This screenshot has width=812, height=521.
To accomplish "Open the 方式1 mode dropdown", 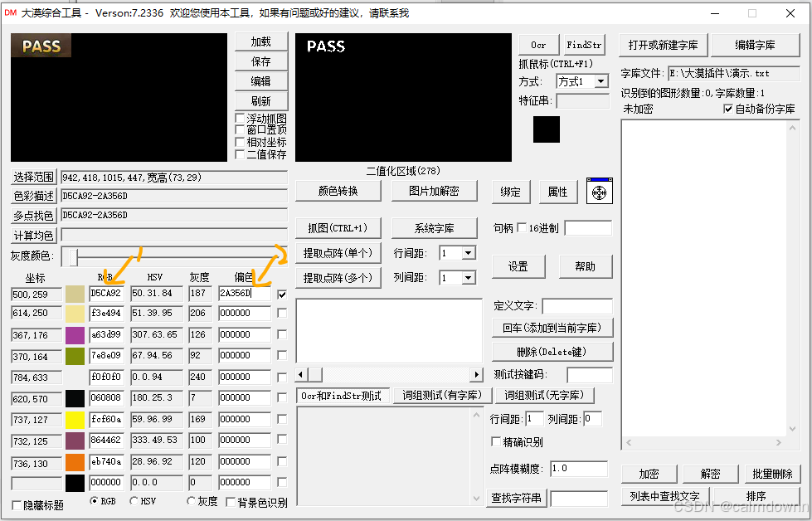I will [600, 81].
